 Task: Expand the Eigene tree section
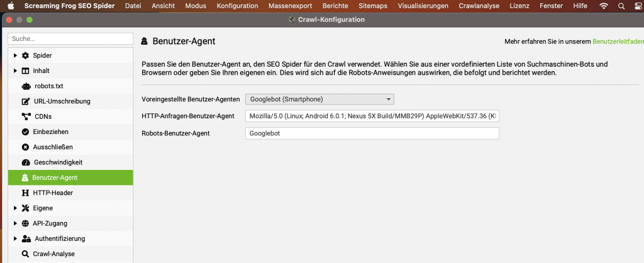click(x=15, y=208)
